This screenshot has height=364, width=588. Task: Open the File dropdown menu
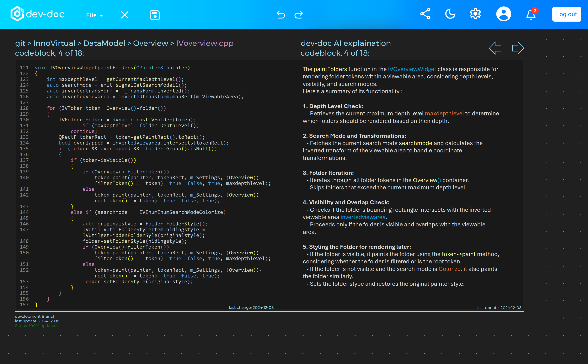tap(95, 15)
